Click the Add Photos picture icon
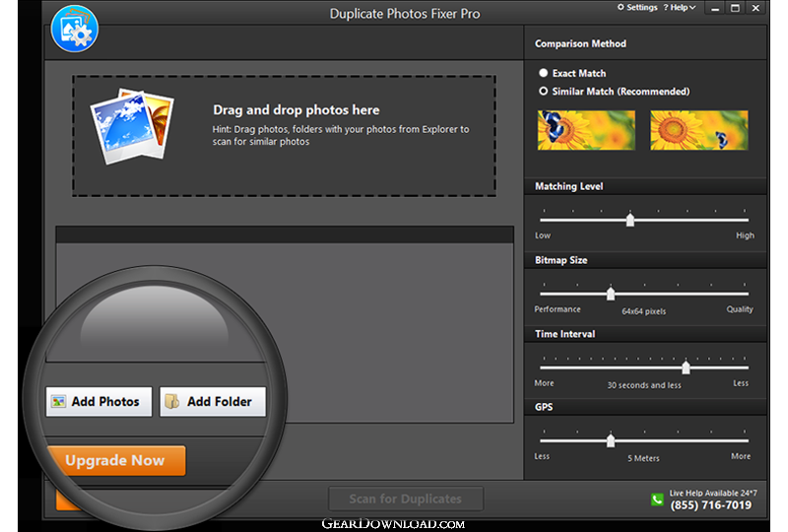The image size is (788, 532). (59, 401)
